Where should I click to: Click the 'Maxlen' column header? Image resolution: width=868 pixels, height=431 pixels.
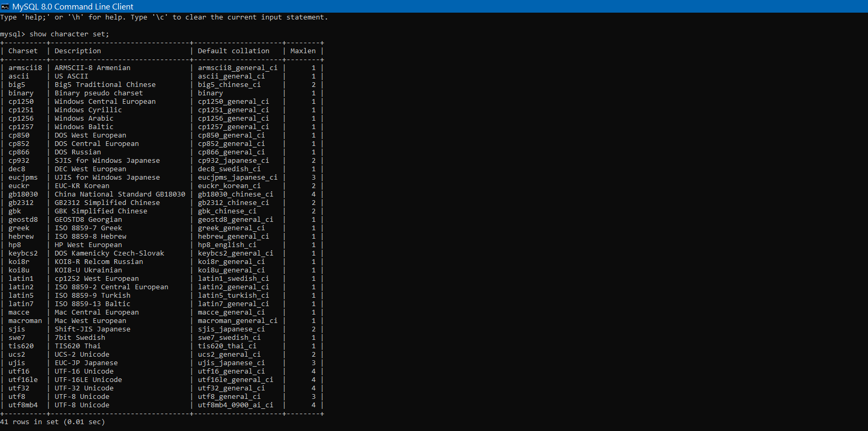pos(303,51)
